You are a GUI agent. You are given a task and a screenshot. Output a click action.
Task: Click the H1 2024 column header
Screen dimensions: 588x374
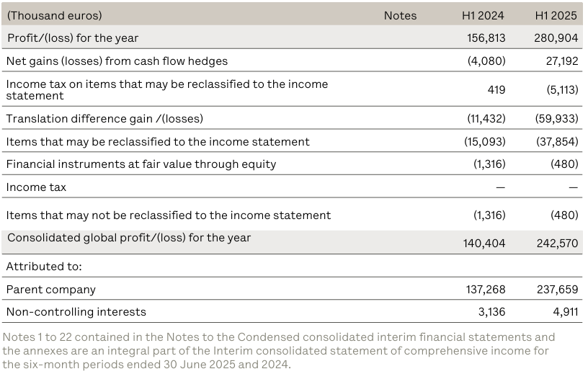click(x=483, y=15)
